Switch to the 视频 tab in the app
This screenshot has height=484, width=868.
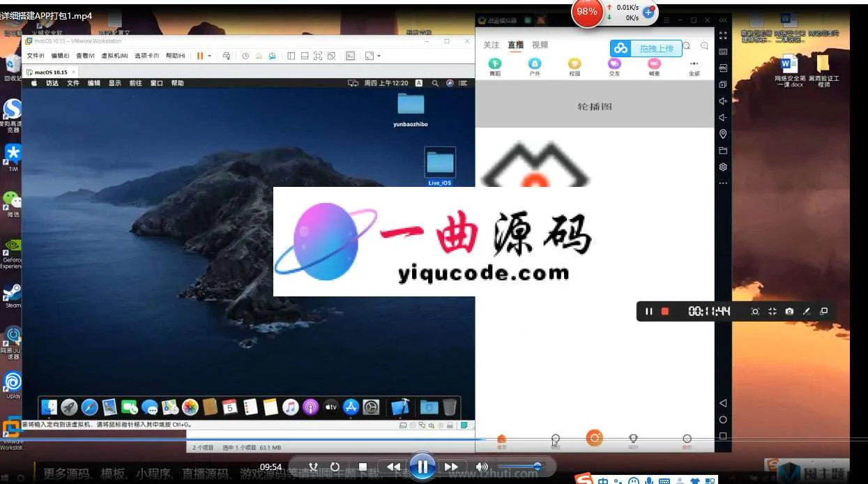[540, 45]
